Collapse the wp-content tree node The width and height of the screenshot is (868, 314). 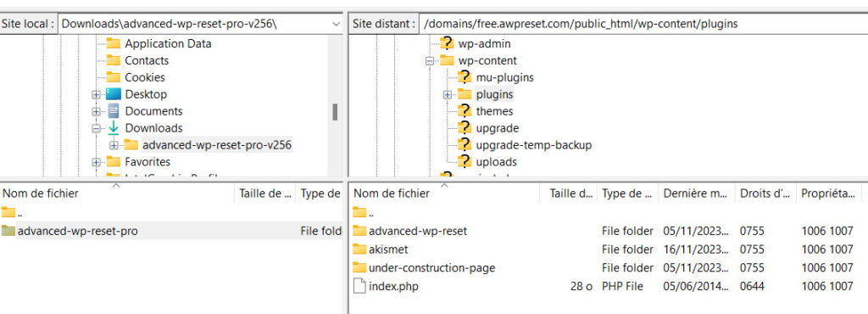click(430, 61)
